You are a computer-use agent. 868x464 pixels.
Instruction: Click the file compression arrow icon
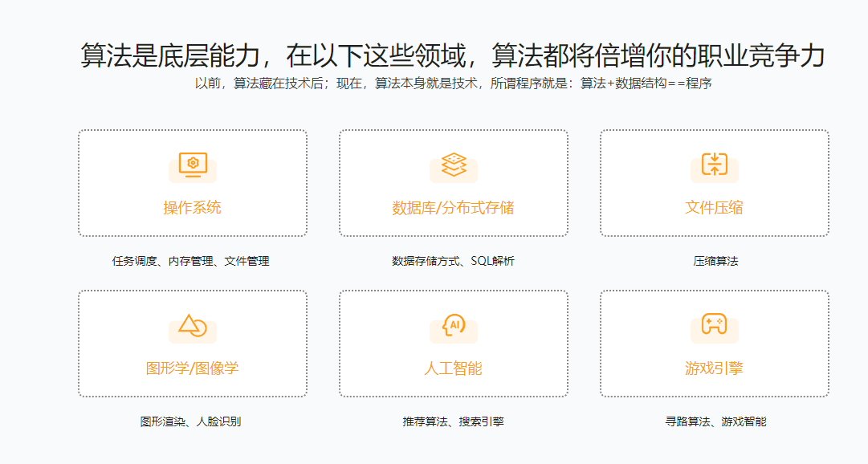pos(714,163)
